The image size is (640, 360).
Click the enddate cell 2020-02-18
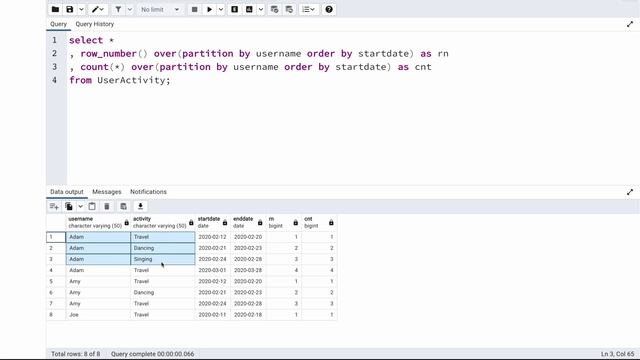coord(248,315)
